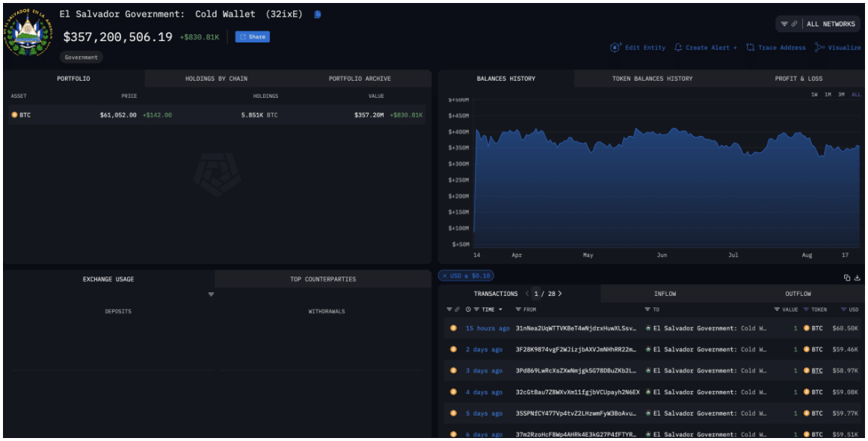
Task: Switch to OUTFLOW tab
Action: pyautogui.click(x=798, y=294)
